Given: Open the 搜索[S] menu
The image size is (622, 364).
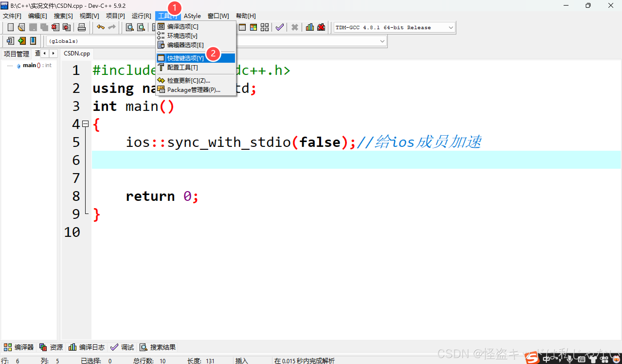Looking at the screenshot, I should click(63, 16).
